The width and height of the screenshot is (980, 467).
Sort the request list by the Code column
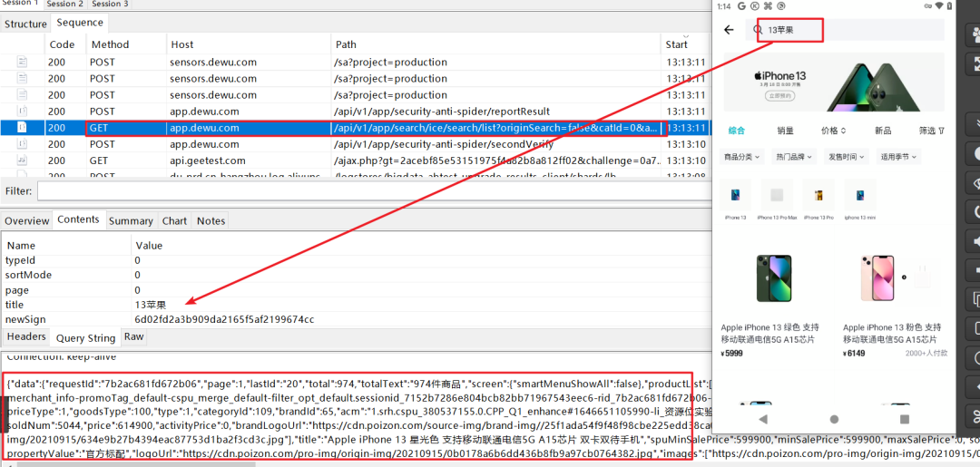(65, 44)
